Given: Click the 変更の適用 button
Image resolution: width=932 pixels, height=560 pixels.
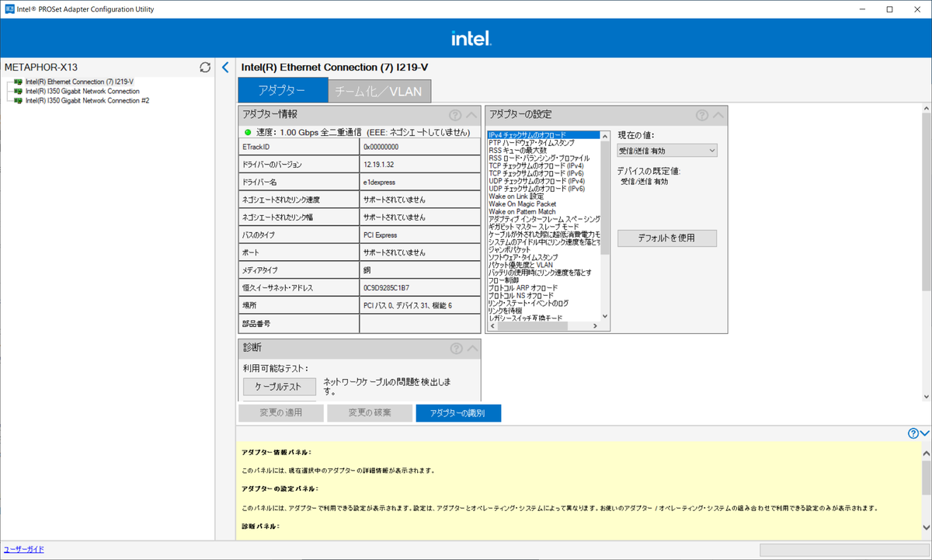Looking at the screenshot, I should (x=280, y=413).
